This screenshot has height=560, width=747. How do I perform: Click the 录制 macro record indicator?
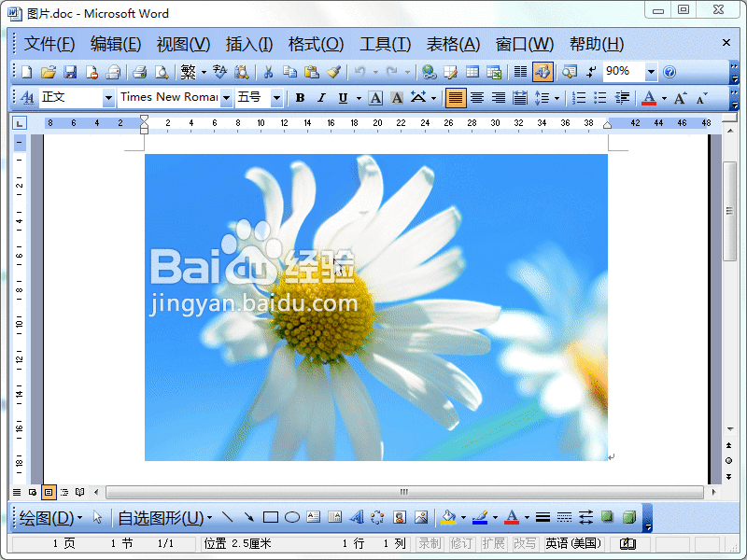[x=430, y=543]
